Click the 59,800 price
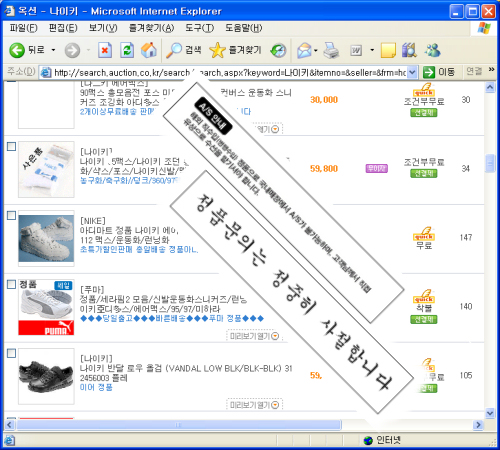500x450 pixels. pos(324,169)
